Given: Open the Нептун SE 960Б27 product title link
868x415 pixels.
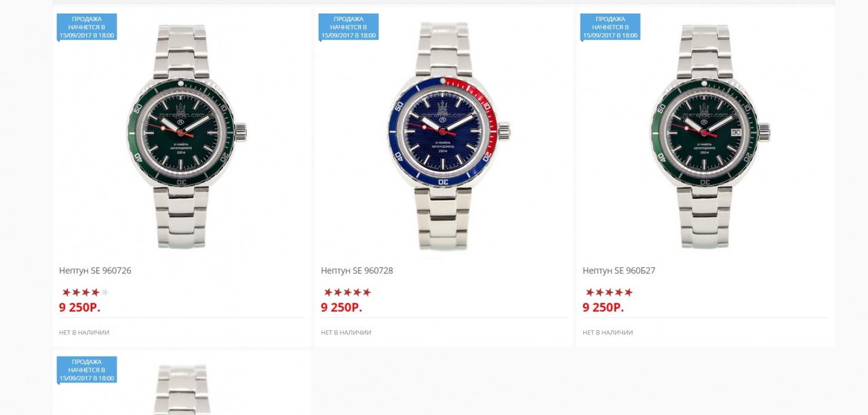Looking at the screenshot, I should 618,271.
